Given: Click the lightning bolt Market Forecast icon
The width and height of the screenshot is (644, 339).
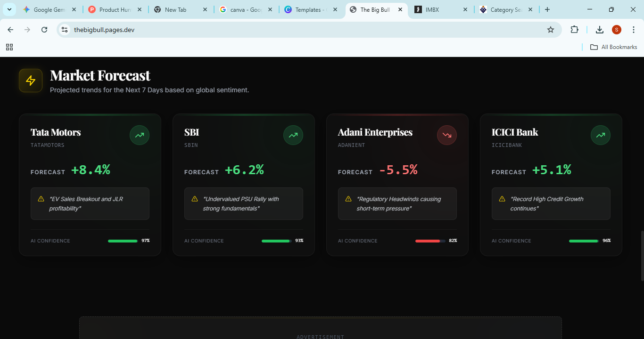Looking at the screenshot, I should (x=30, y=80).
